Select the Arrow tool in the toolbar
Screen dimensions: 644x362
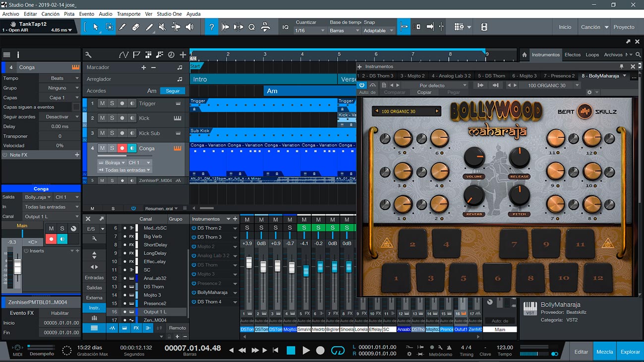coord(96,27)
